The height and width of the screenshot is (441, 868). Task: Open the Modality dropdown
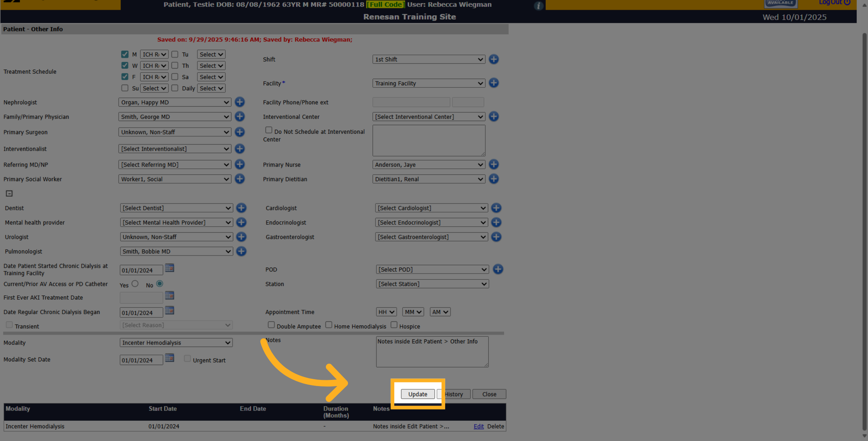tap(176, 343)
